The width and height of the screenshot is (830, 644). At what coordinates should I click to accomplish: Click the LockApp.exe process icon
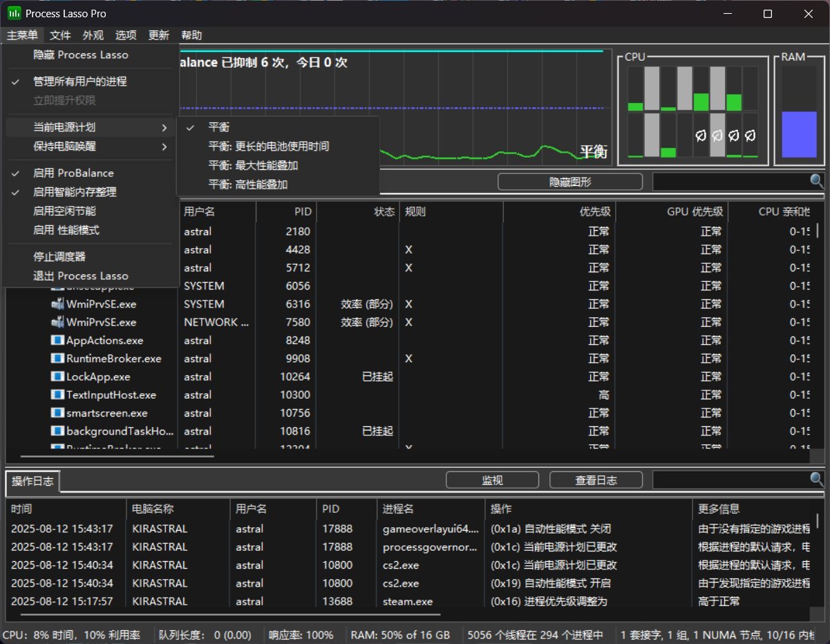pos(57,377)
